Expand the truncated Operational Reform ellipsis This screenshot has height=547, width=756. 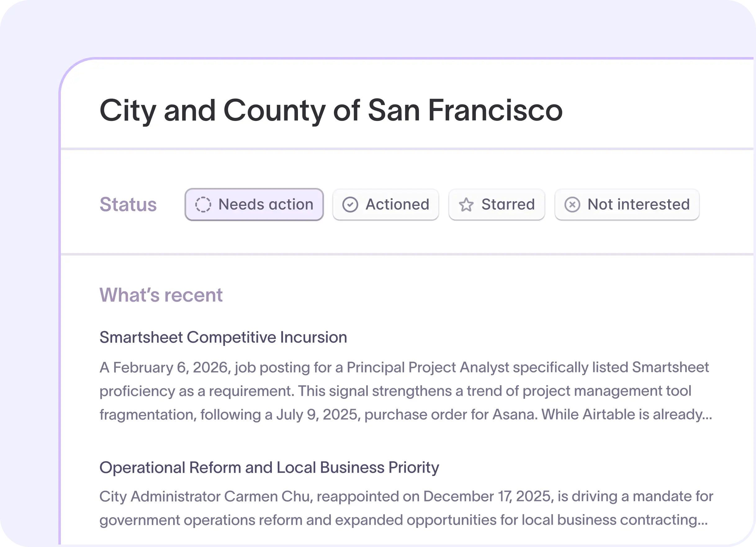click(x=703, y=520)
